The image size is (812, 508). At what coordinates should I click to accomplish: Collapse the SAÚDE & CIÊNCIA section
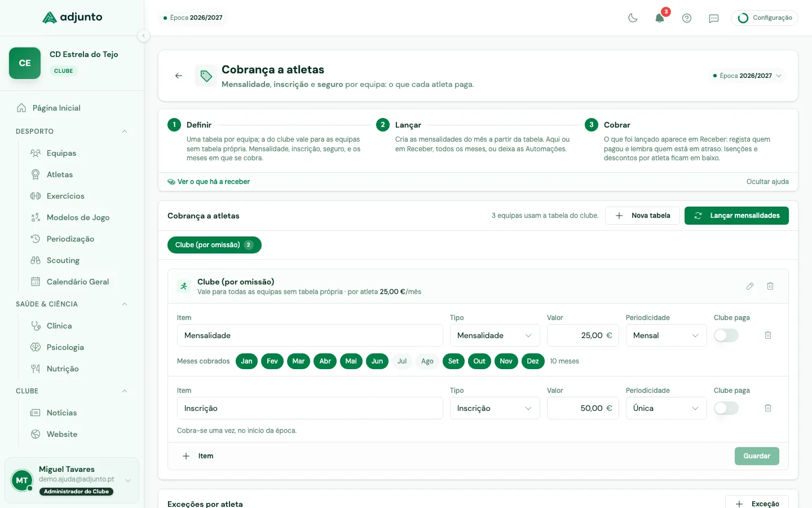click(125, 304)
